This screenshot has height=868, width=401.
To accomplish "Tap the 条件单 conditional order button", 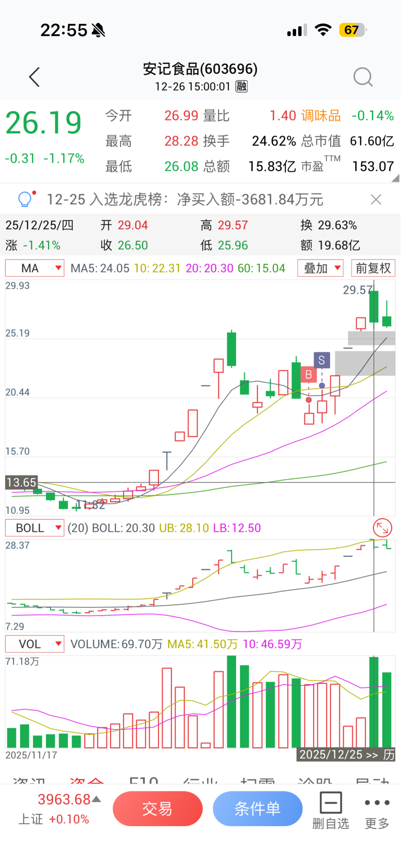I will coord(258,809).
